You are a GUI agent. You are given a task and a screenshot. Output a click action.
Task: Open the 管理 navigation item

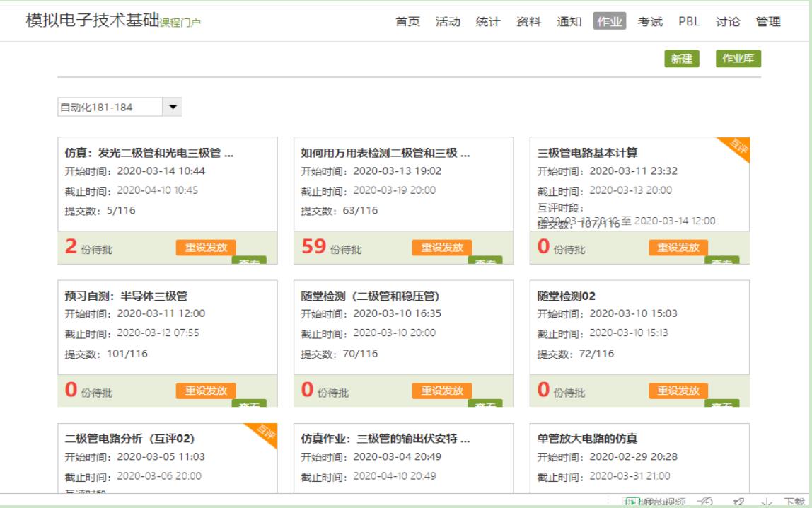(767, 21)
